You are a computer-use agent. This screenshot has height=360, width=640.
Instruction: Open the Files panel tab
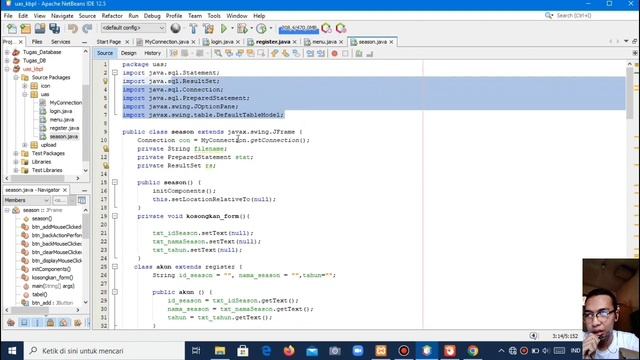pos(37,42)
